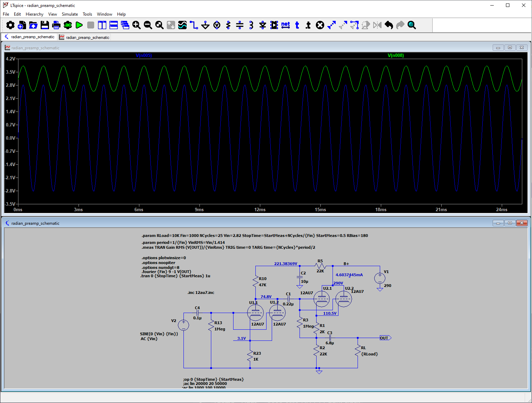
Task: Zoom out with minus magnifier
Action: tap(148, 25)
